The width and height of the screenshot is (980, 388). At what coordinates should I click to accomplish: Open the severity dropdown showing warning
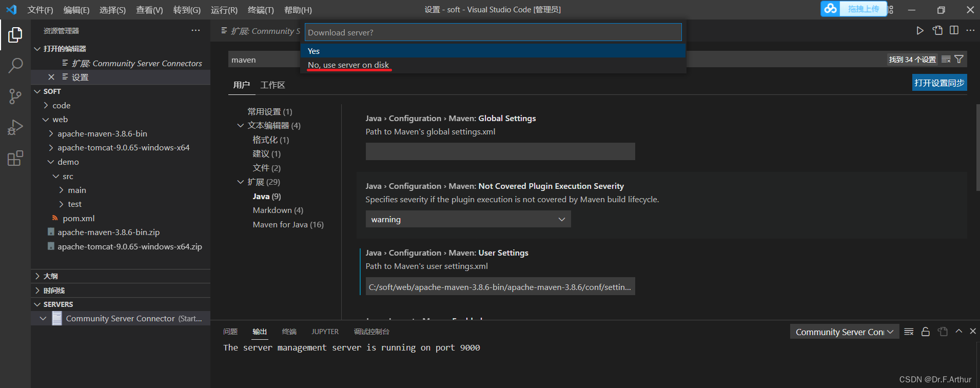(x=467, y=219)
